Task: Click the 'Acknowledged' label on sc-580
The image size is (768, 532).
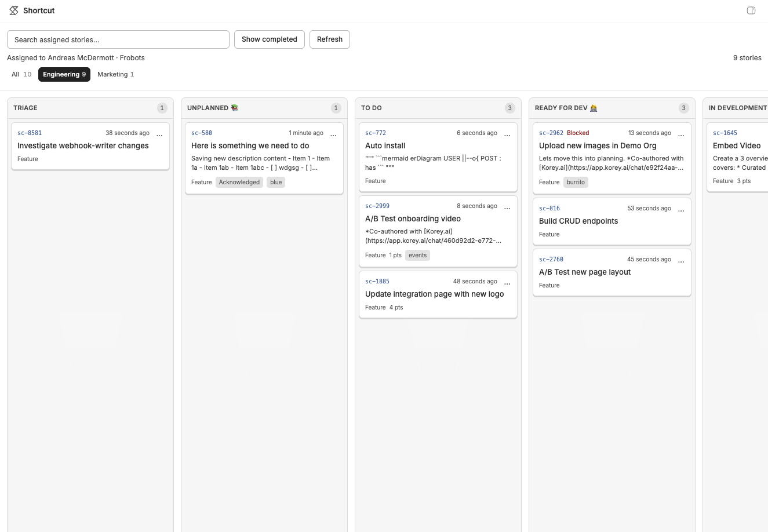Action: click(x=239, y=182)
